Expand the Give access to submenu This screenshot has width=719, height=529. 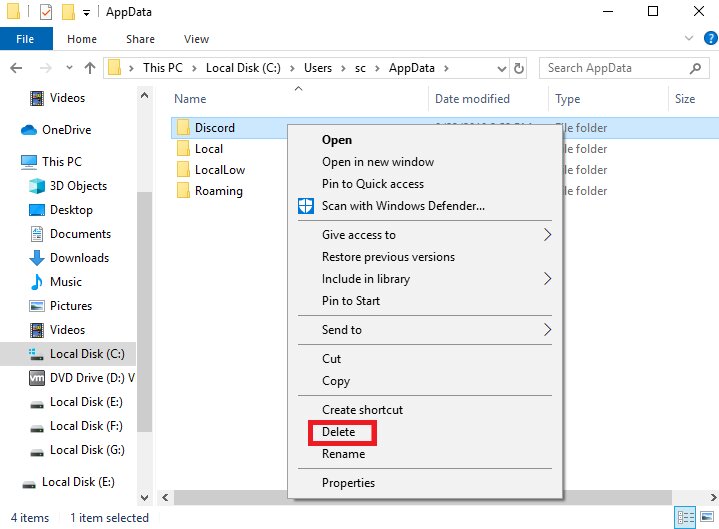point(425,235)
